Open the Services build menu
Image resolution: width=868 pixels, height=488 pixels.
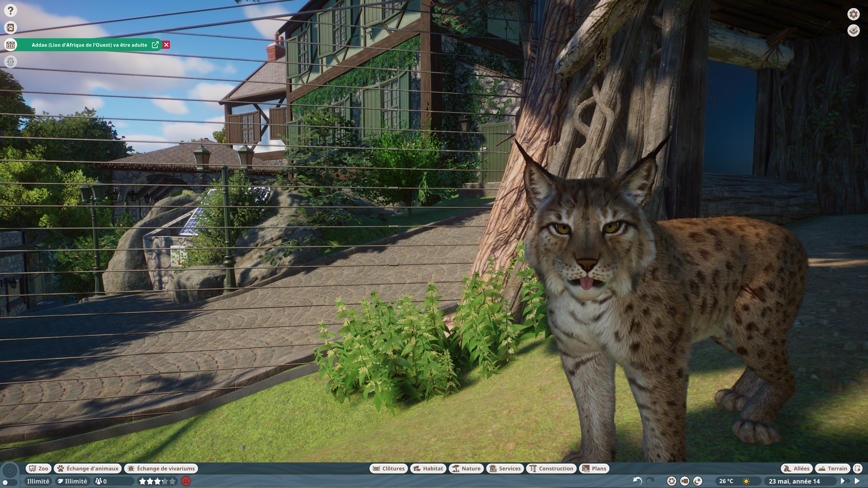pos(505,468)
